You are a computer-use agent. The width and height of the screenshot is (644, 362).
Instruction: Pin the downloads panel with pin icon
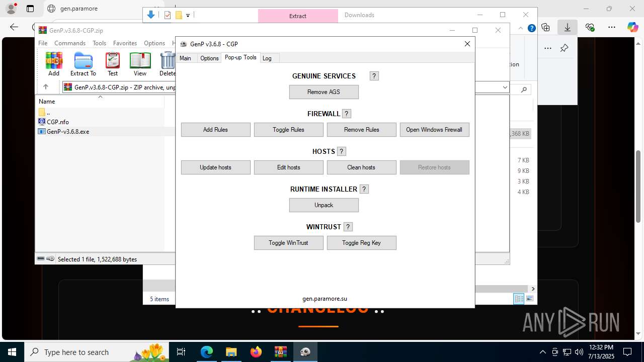click(x=564, y=48)
